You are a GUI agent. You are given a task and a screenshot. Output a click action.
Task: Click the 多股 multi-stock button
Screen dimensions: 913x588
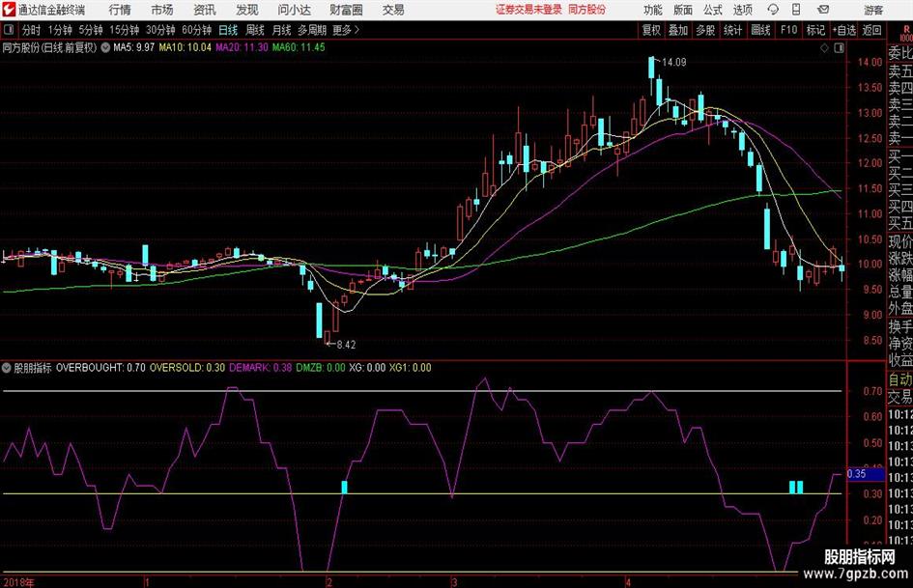pos(705,30)
